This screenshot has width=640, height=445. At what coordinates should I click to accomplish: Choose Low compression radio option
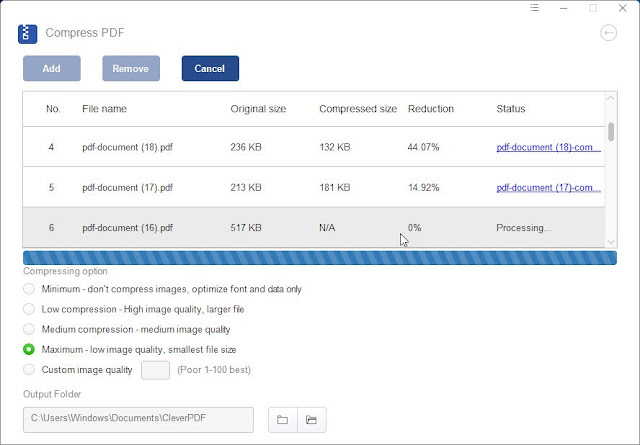pyautogui.click(x=29, y=309)
